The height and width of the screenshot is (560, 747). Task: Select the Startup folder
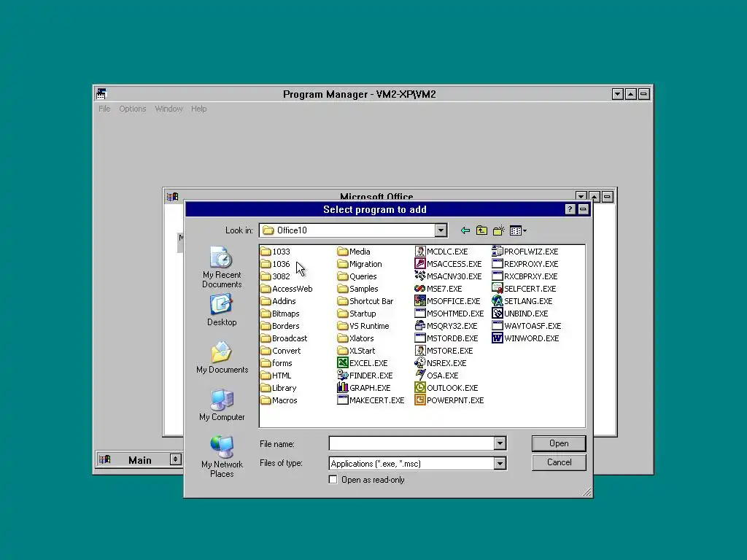point(357,314)
